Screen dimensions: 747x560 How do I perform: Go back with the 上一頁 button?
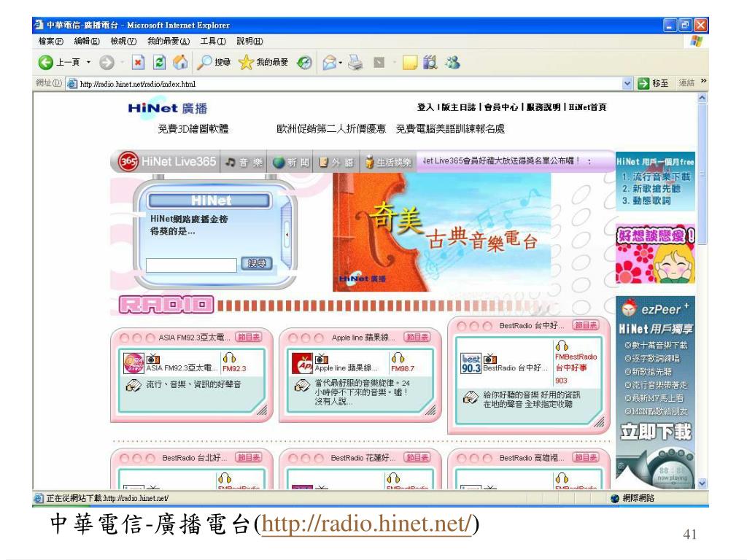tap(58, 63)
